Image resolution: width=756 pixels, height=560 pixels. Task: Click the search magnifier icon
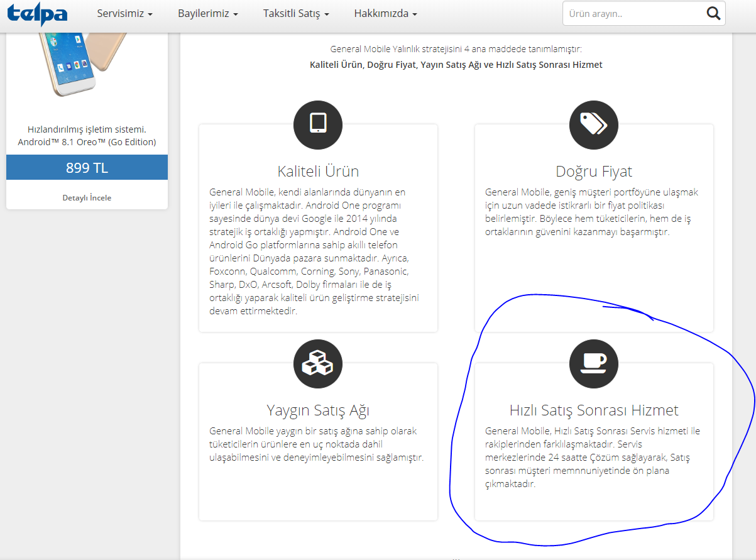[x=713, y=13]
